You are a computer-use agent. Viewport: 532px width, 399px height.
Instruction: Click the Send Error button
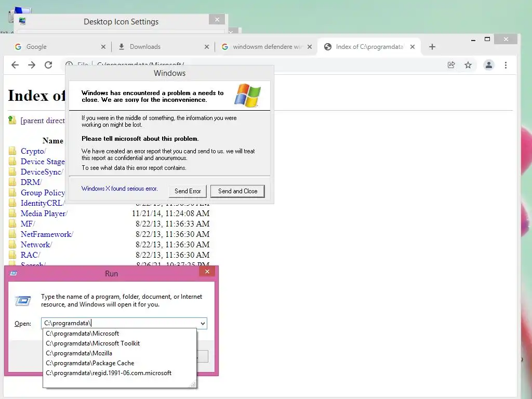point(188,191)
